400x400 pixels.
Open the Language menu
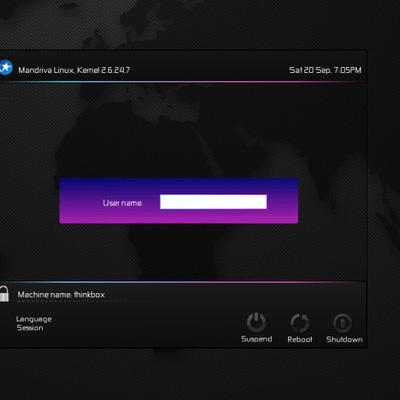[x=34, y=319]
